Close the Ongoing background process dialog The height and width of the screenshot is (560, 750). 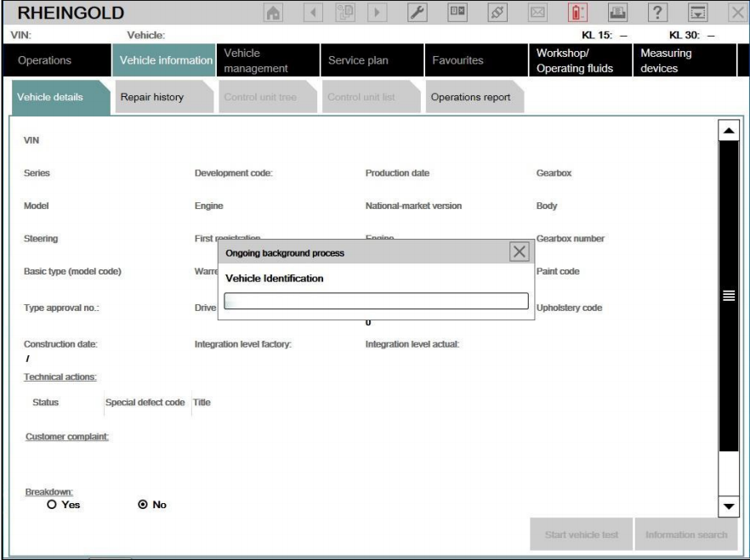(x=520, y=252)
